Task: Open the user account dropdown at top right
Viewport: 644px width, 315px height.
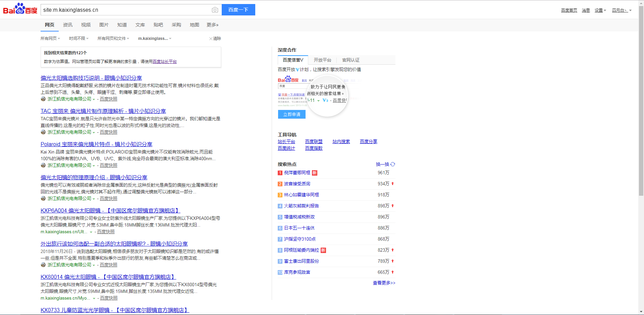Action: 622,10
